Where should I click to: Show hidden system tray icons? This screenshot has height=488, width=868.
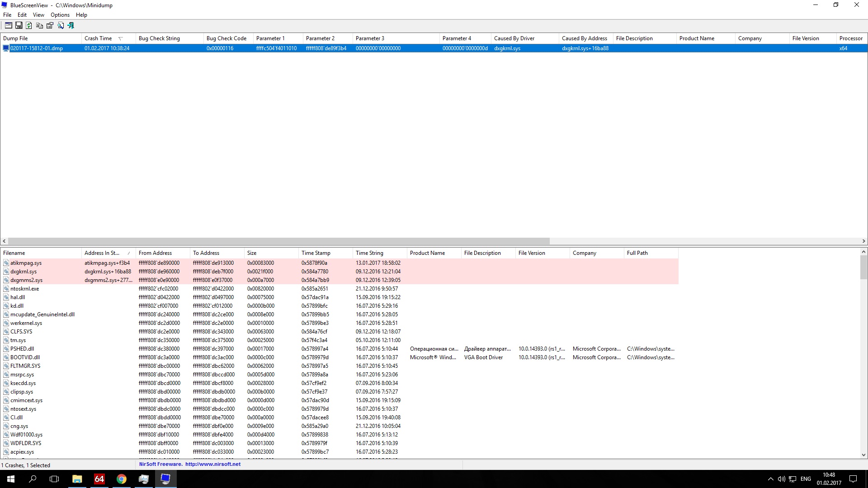(770, 479)
